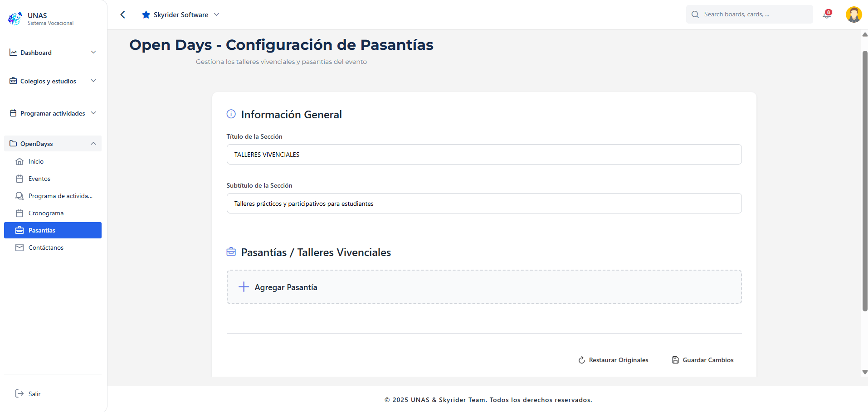Click the page vertical scrollbar

864,181
